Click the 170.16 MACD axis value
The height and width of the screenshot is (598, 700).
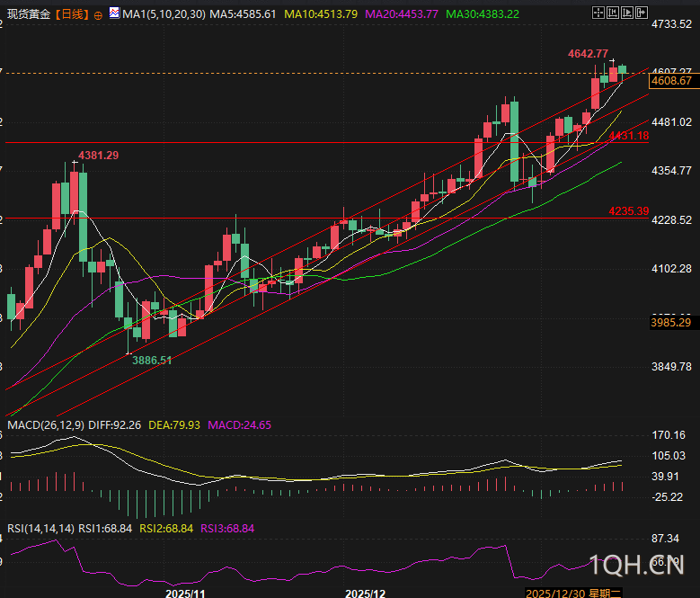[x=669, y=435]
